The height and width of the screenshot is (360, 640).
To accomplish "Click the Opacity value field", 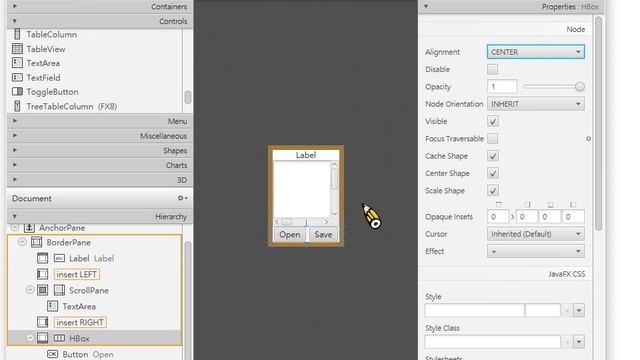I will (x=502, y=87).
